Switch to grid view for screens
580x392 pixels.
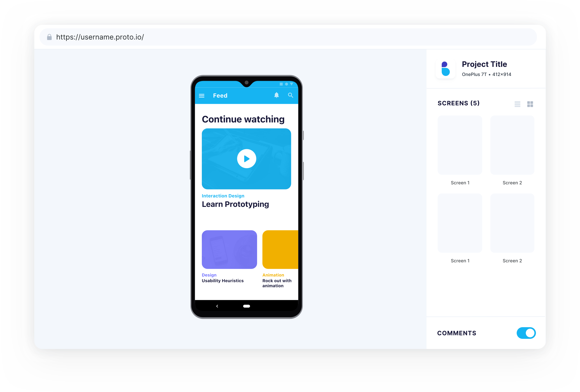coord(530,104)
